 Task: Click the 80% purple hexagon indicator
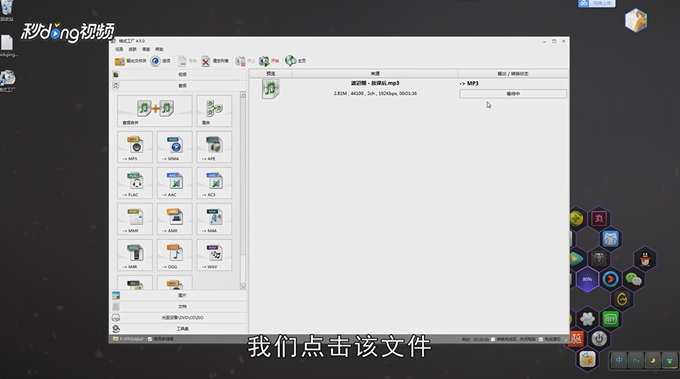587,279
